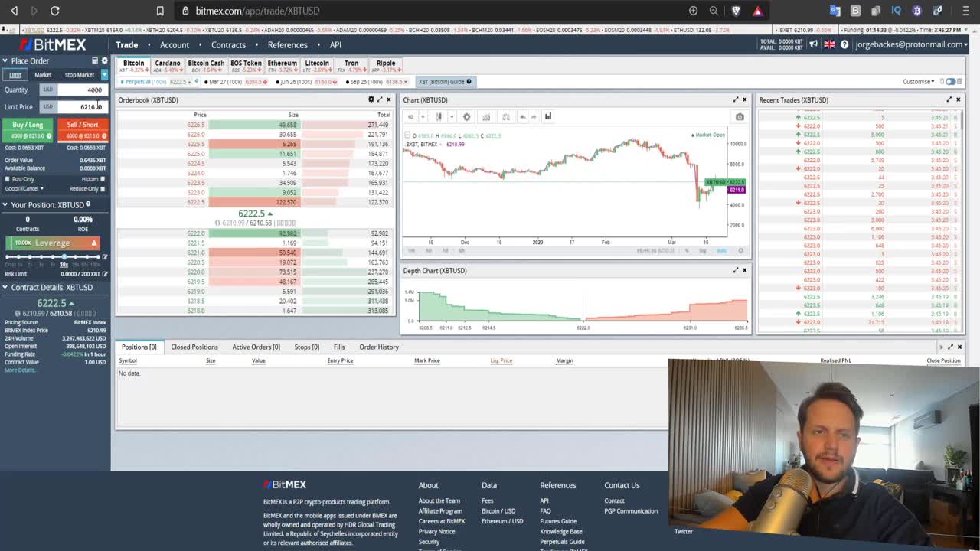Open XBT (Bitcoin) Guide link
This screenshot has height=551, width=980.
[445, 81]
